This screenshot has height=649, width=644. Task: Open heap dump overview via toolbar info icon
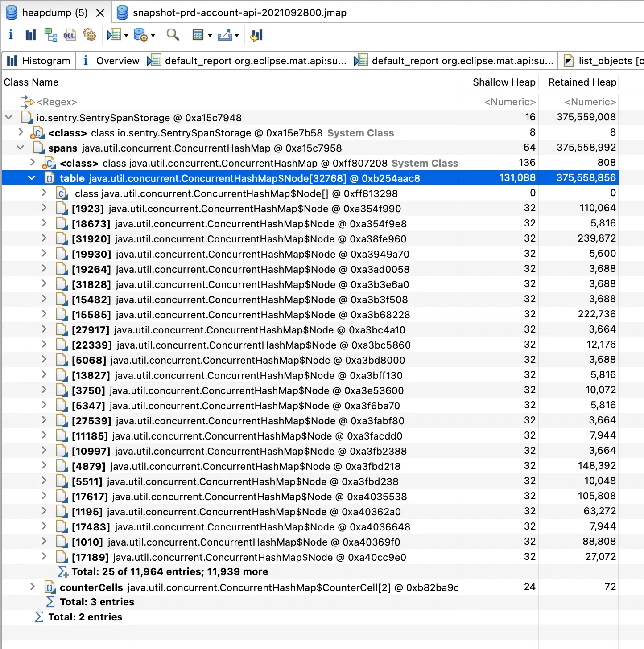[11, 35]
